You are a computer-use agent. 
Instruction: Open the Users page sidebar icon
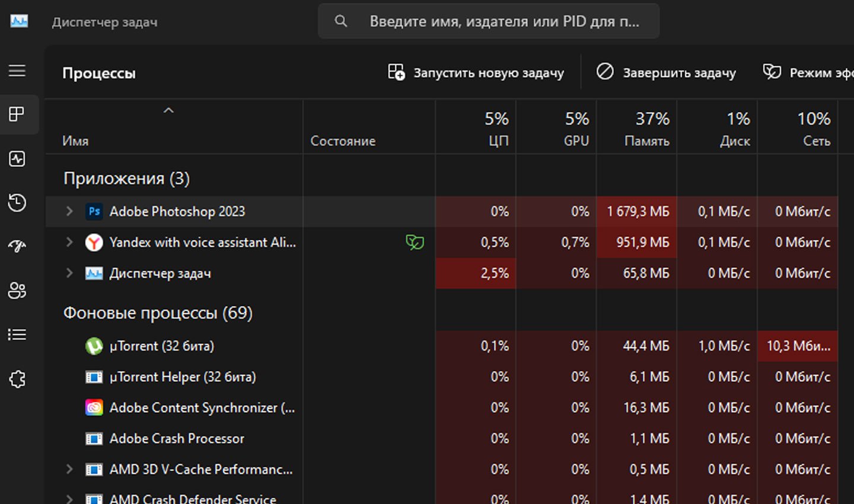17,291
